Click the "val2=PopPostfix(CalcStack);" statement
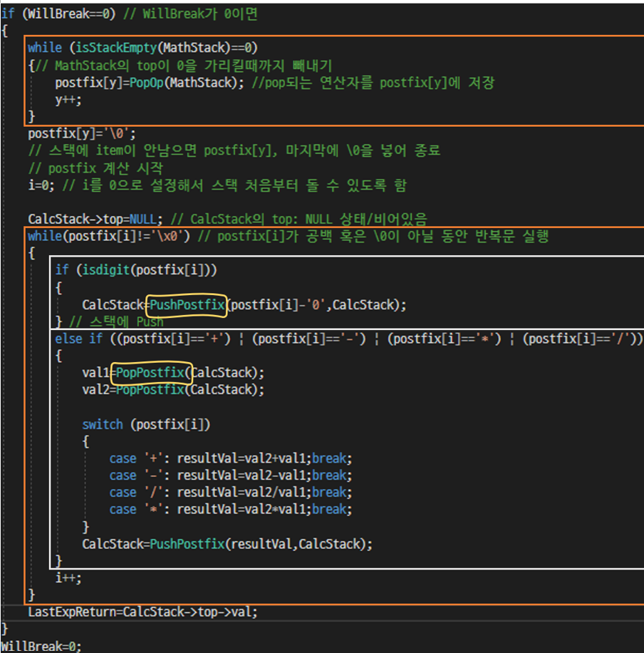This screenshot has width=644, height=653. (x=173, y=390)
